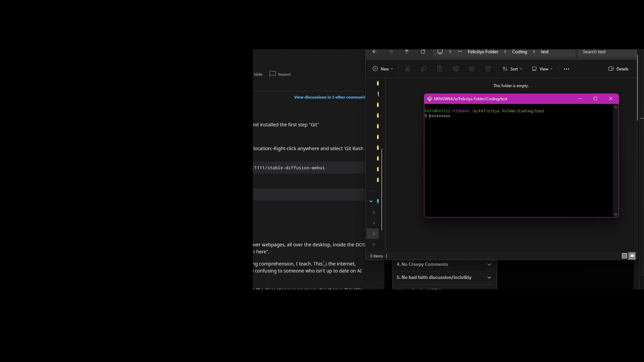Click the Share icon in toolbar
This screenshot has height=362, width=644.
[x=472, y=69]
